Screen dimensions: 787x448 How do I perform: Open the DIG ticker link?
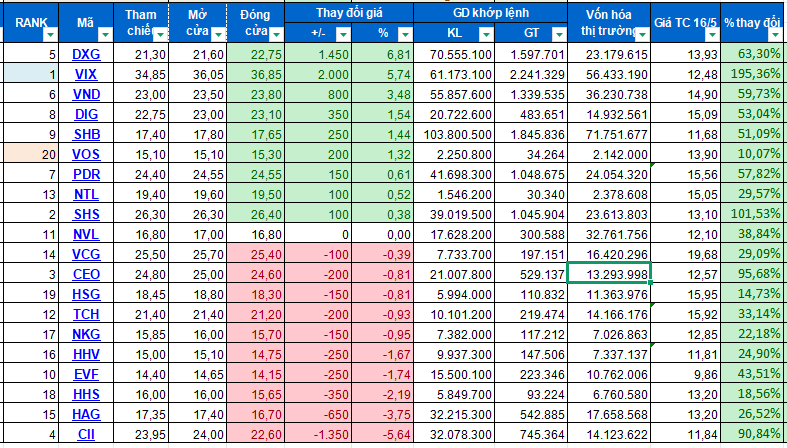(x=86, y=114)
